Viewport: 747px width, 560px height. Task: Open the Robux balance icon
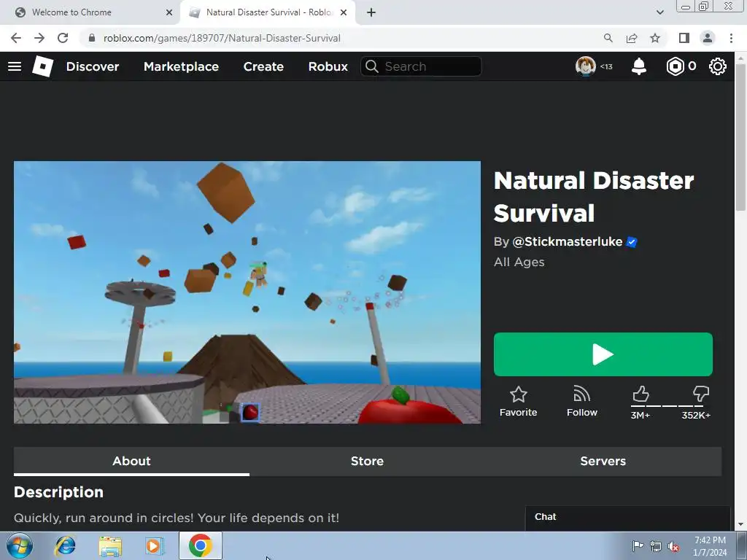coord(675,66)
